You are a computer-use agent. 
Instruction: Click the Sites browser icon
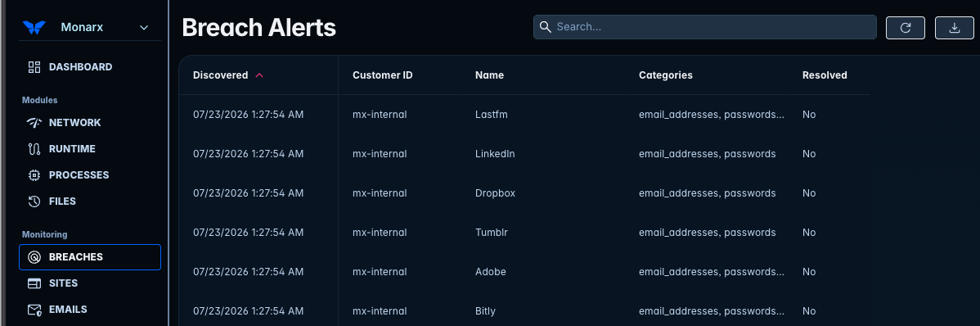click(x=34, y=283)
